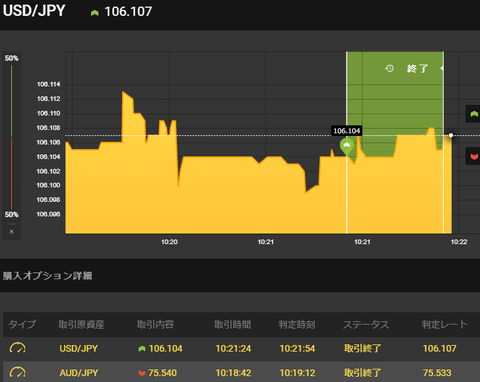The height and width of the screenshot is (382, 480).
Task: Click the 10:18:42 trade time cell
Action: coord(233,373)
